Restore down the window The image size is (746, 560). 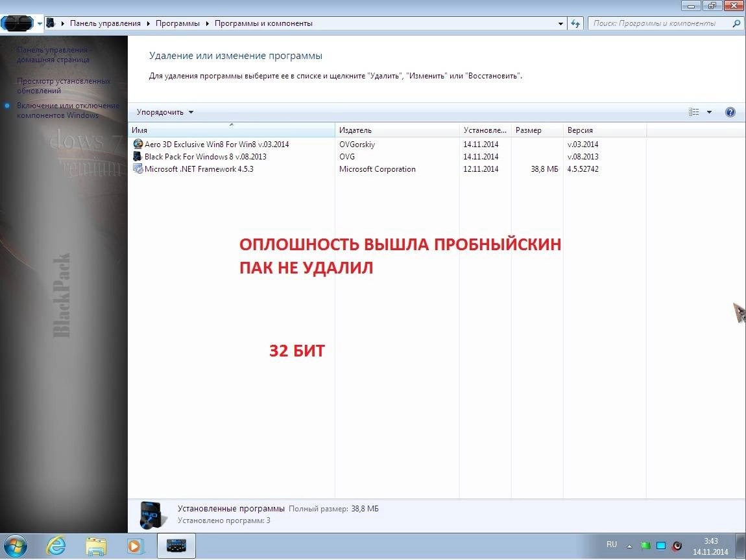712,6
